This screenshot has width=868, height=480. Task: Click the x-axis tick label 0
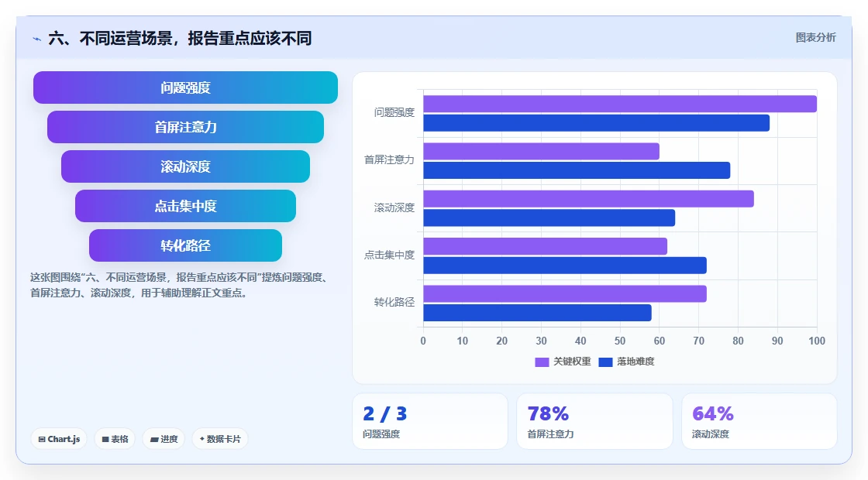pyautogui.click(x=423, y=341)
